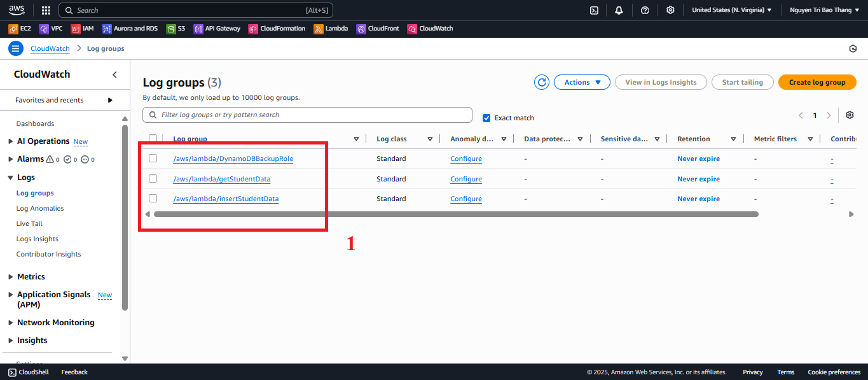Open the CloudShell icon in top bar
The height and width of the screenshot is (380, 868).
click(594, 10)
